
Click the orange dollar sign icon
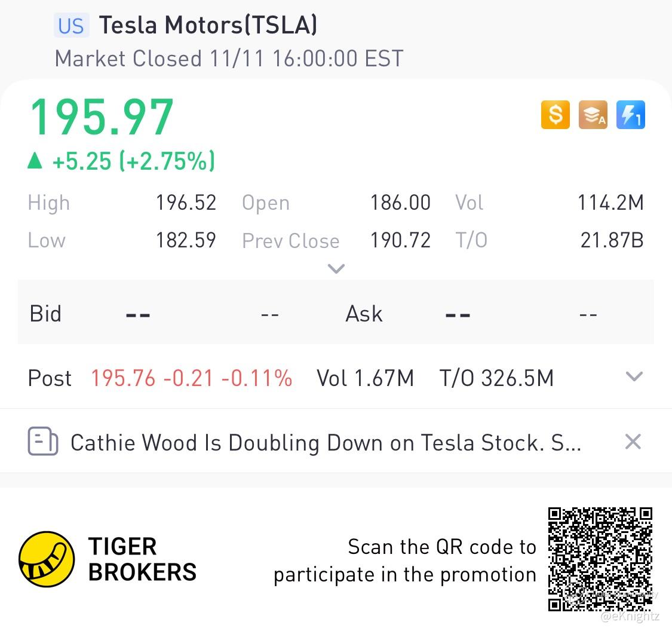[x=556, y=115]
